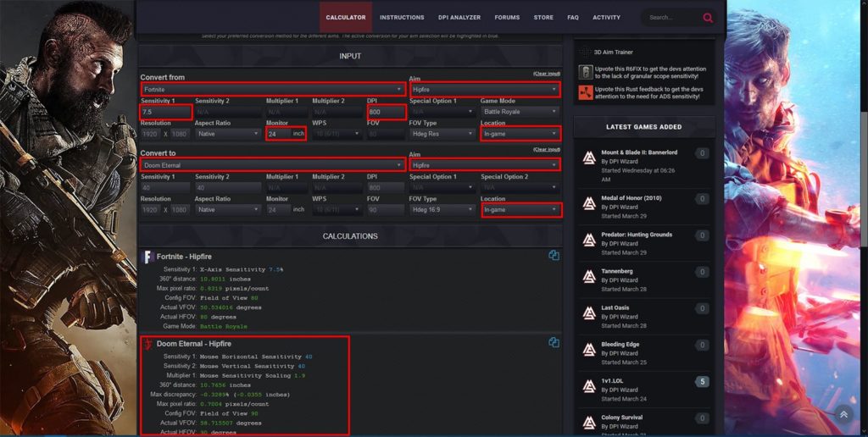The width and height of the screenshot is (868, 437).
Task: Open the DPI ANALYZER page
Action: [x=459, y=17]
